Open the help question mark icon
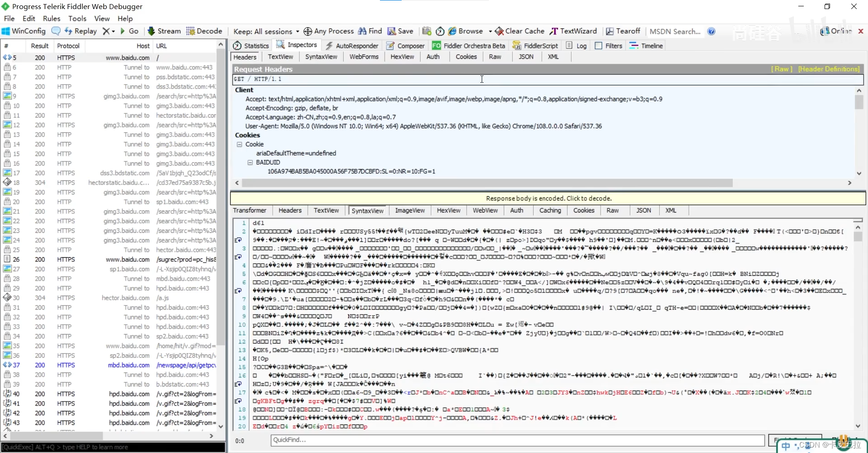This screenshot has width=868, height=453. [711, 31]
